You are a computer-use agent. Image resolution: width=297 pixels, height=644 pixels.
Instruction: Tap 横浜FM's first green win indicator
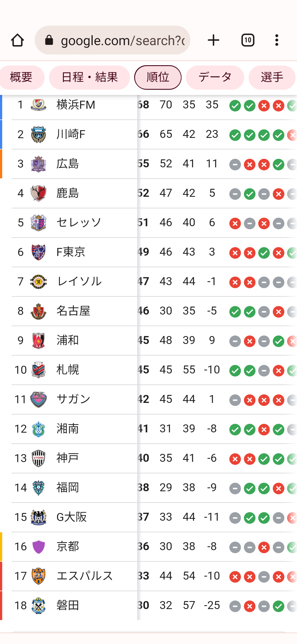point(235,106)
